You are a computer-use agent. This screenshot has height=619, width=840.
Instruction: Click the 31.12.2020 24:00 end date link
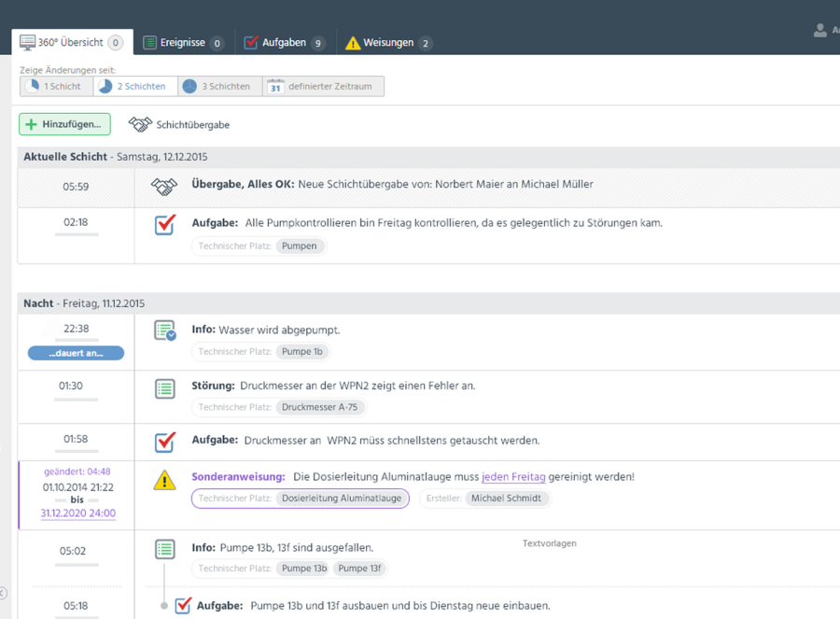(x=77, y=513)
